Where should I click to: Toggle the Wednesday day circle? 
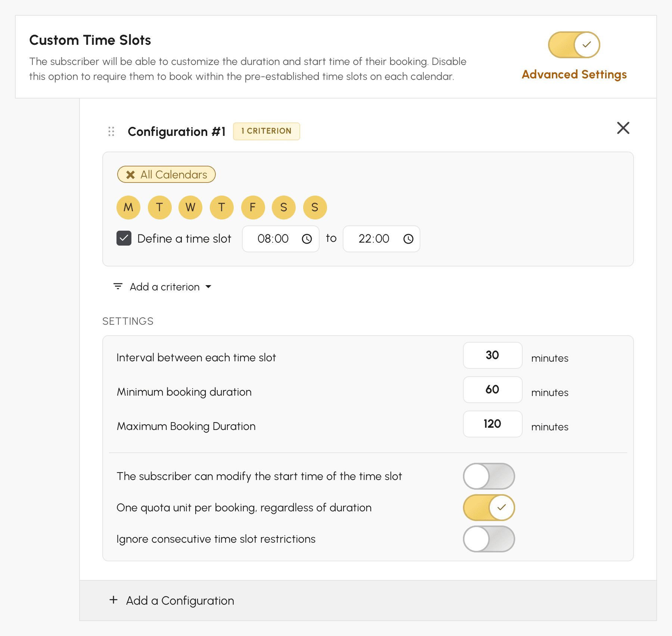pos(190,208)
